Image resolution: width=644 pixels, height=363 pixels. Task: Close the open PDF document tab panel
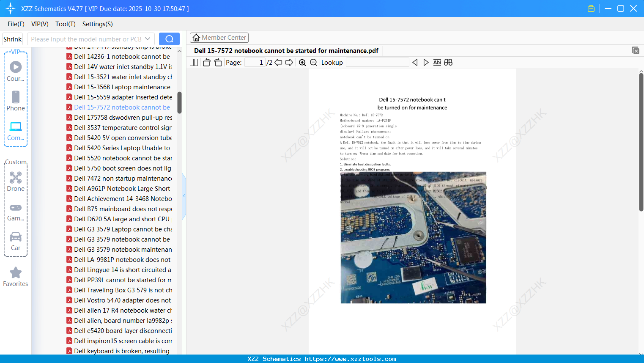click(636, 50)
